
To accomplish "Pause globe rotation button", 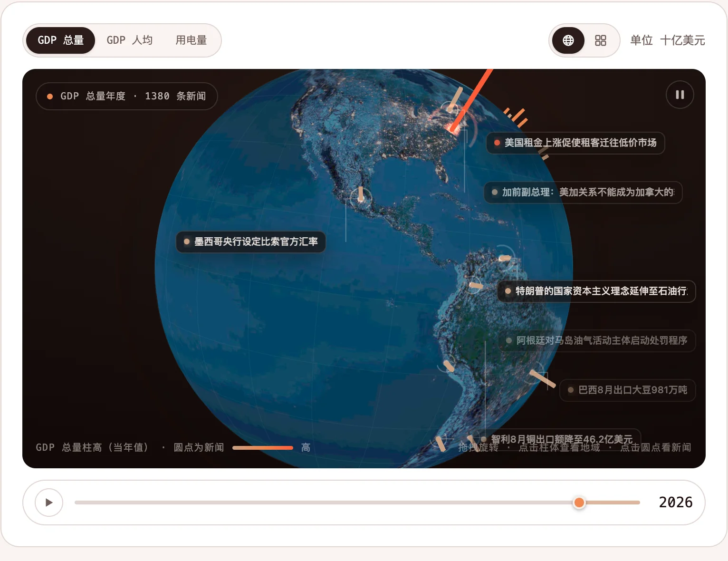I will coord(680,95).
